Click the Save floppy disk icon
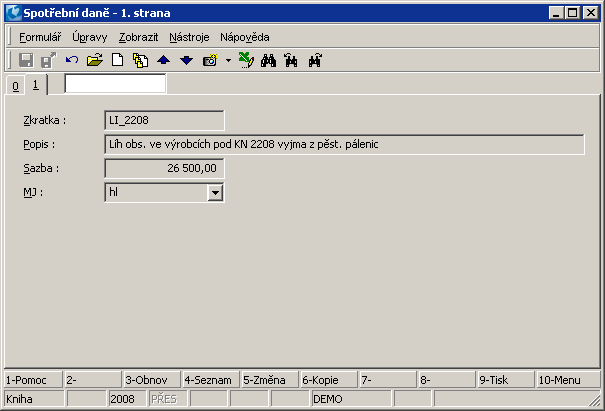This screenshot has height=411, width=605. (x=26, y=61)
